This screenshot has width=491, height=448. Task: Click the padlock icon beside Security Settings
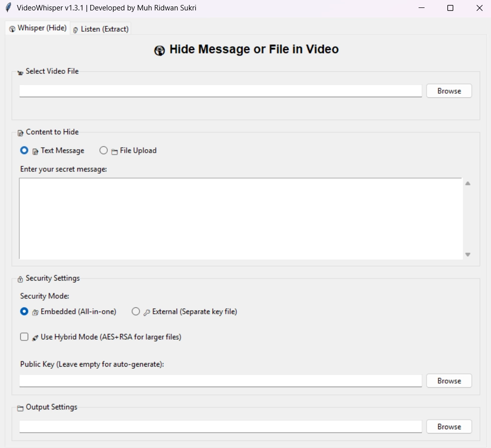click(20, 279)
